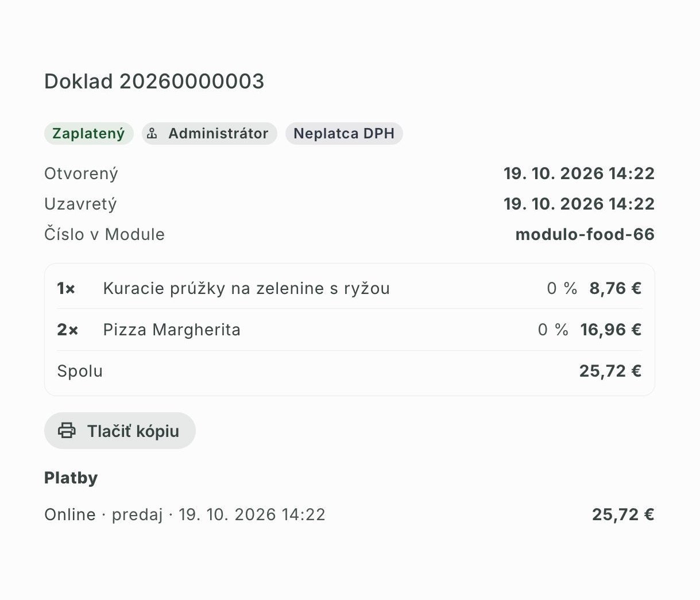Image resolution: width=700 pixels, height=600 pixels.
Task: Click the user icon beside Administrátor
Action: (x=152, y=134)
